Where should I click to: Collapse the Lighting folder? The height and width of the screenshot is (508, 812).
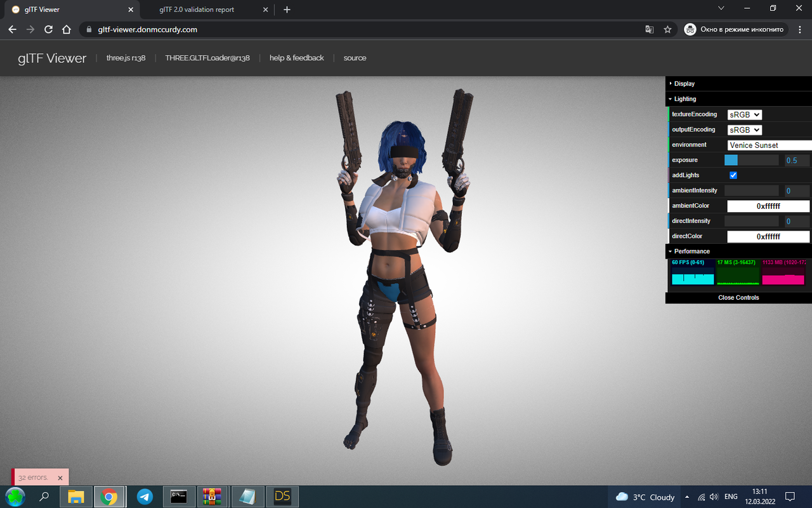(x=738, y=98)
